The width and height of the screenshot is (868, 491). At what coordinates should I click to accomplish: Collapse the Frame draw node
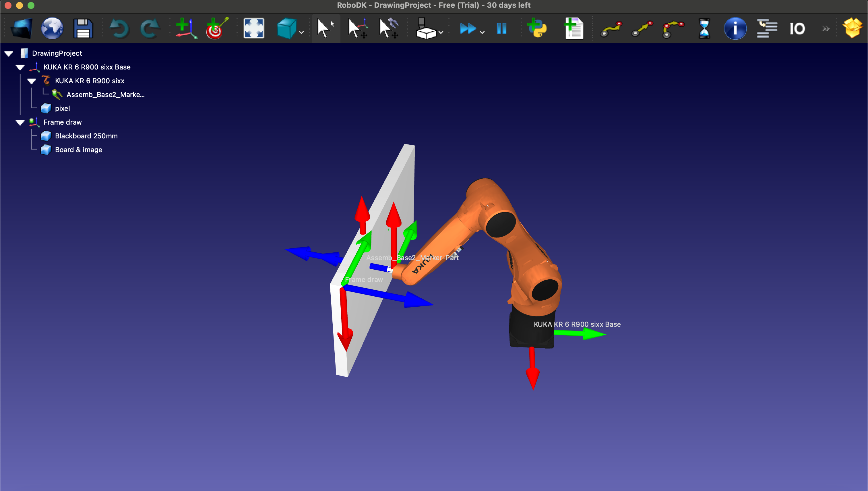coord(20,123)
